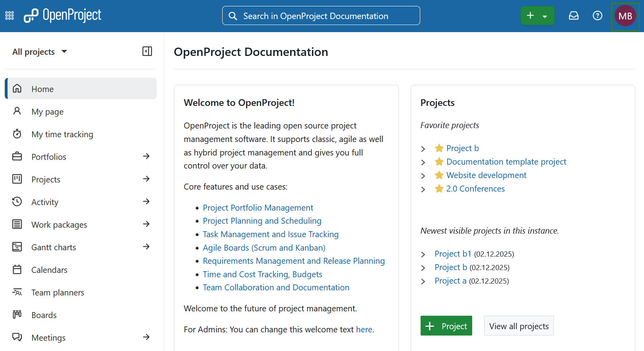Open Agile Boards (Scrum and Kanban) link
644x351 pixels.
click(264, 247)
